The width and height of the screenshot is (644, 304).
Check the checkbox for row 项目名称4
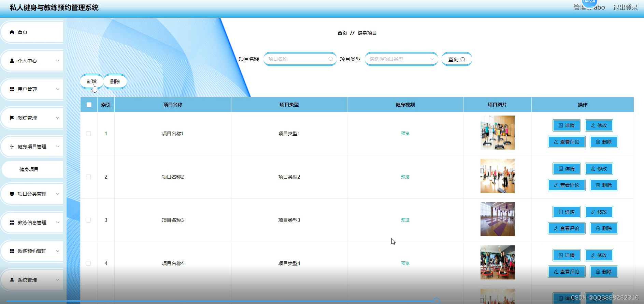click(88, 263)
